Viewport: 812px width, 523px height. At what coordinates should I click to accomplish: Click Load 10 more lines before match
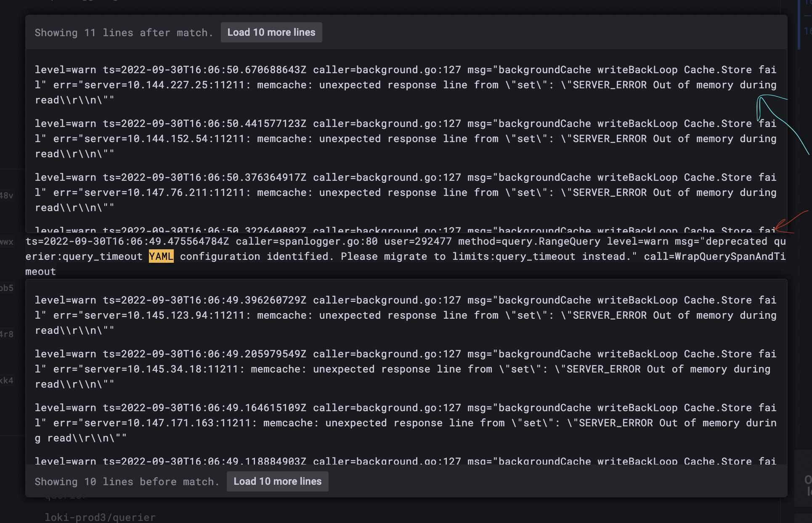tap(277, 481)
